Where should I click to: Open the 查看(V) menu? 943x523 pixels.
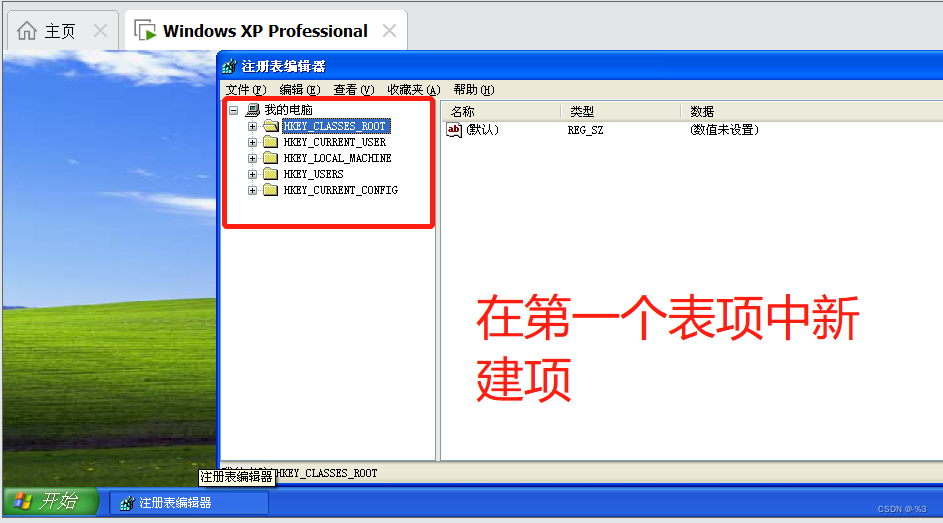(354, 90)
